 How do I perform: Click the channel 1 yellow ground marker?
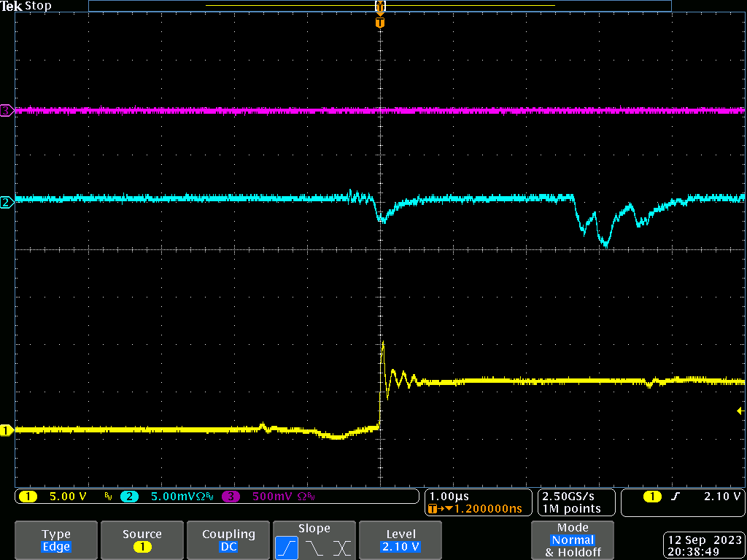tap(7, 430)
